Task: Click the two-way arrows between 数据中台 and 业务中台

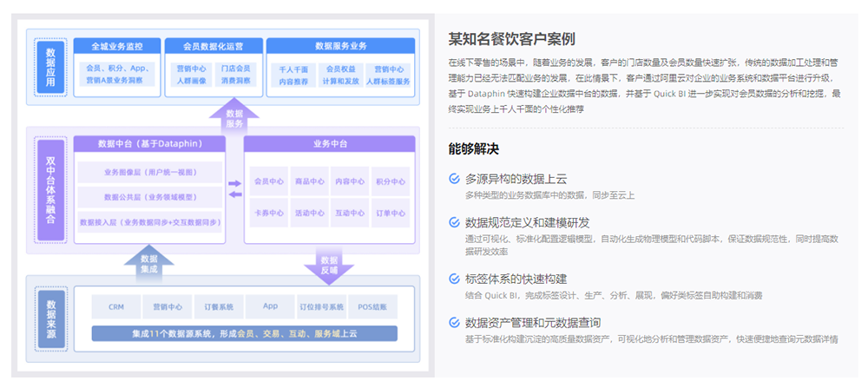Action: pos(235,188)
